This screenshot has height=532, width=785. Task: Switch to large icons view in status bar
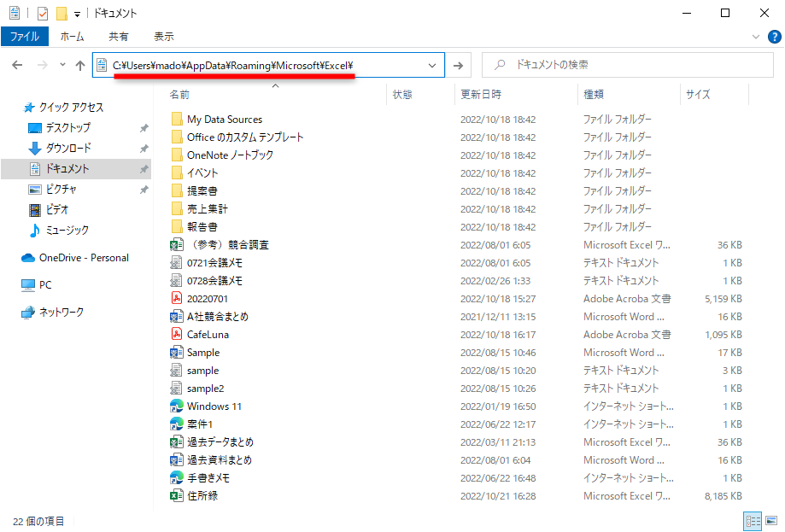point(771,522)
